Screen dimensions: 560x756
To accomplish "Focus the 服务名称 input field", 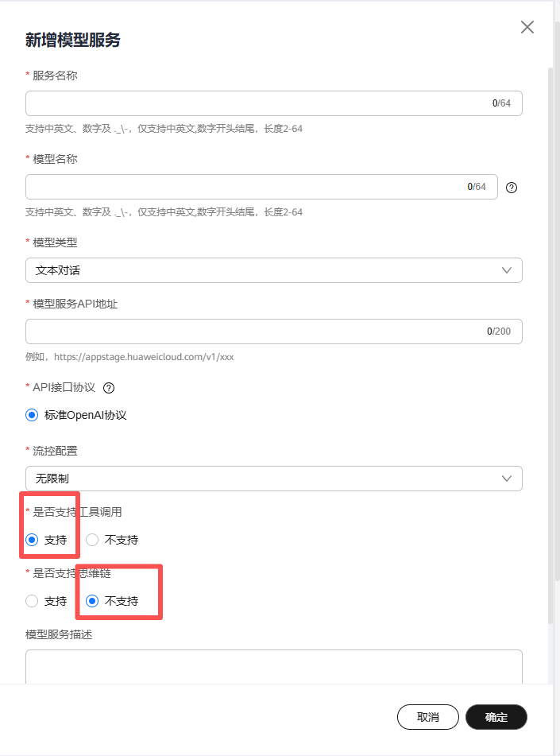I will [274, 103].
